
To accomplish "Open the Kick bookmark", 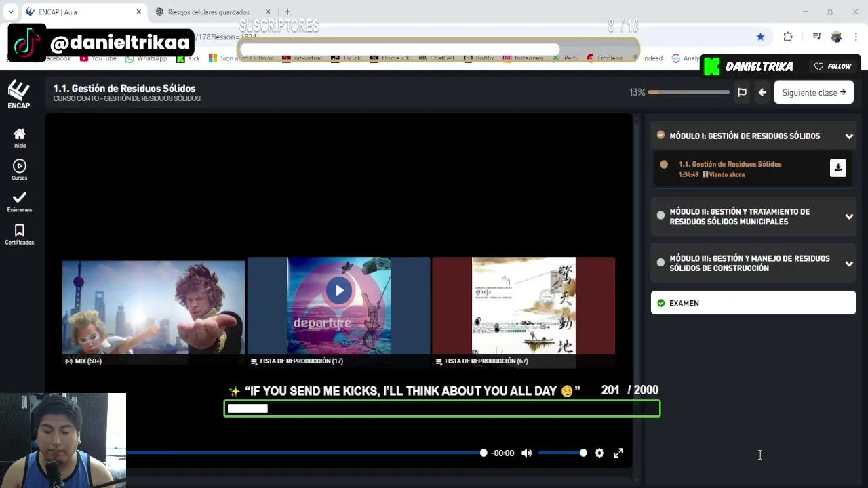I will click(x=189, y=59).
